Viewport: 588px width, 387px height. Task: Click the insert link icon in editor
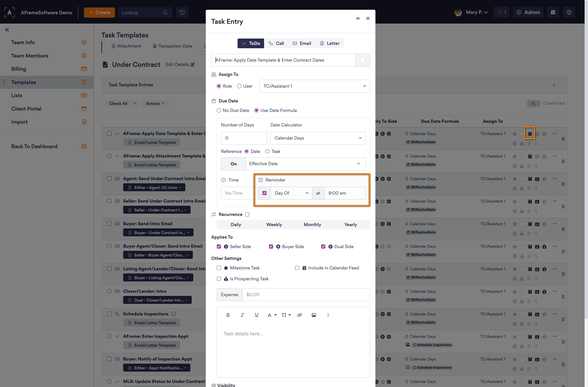(x=299, y=315)
